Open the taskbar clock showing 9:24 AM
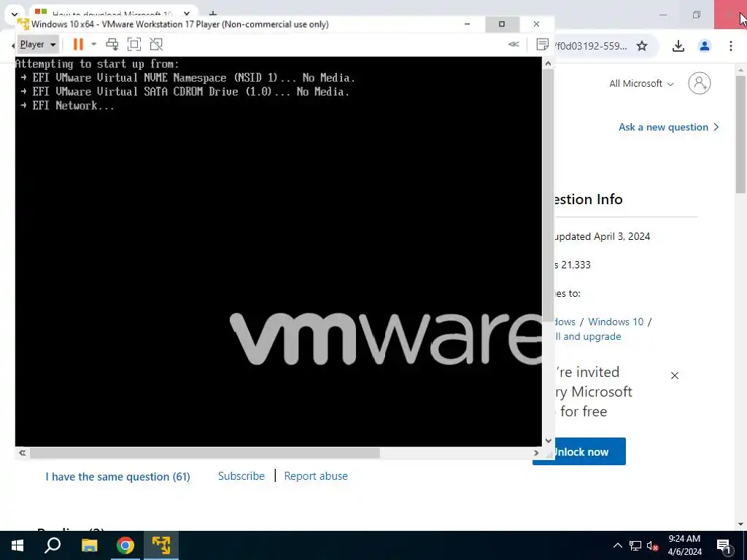This screenshot has height=560, width=747. [684, 545]
